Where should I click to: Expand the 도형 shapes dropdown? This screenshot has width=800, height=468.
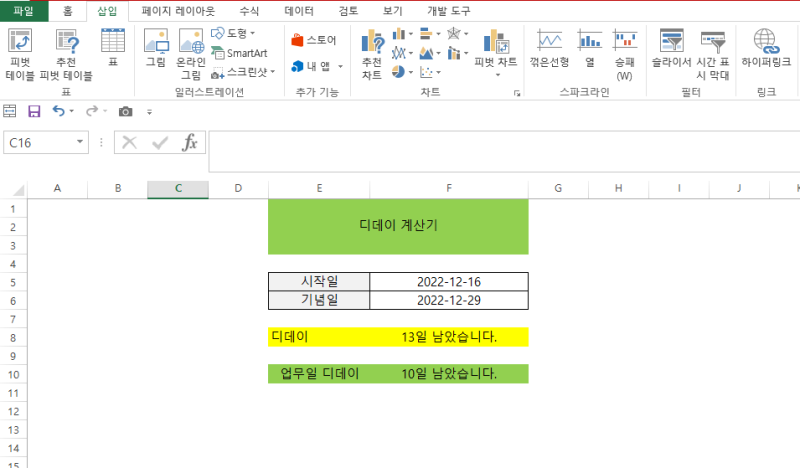click(253, 33)
